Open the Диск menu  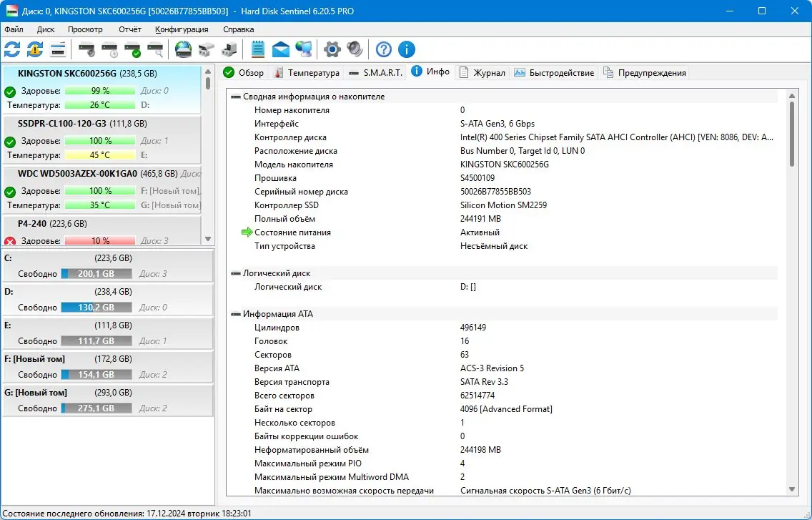(x=46, y=29)
